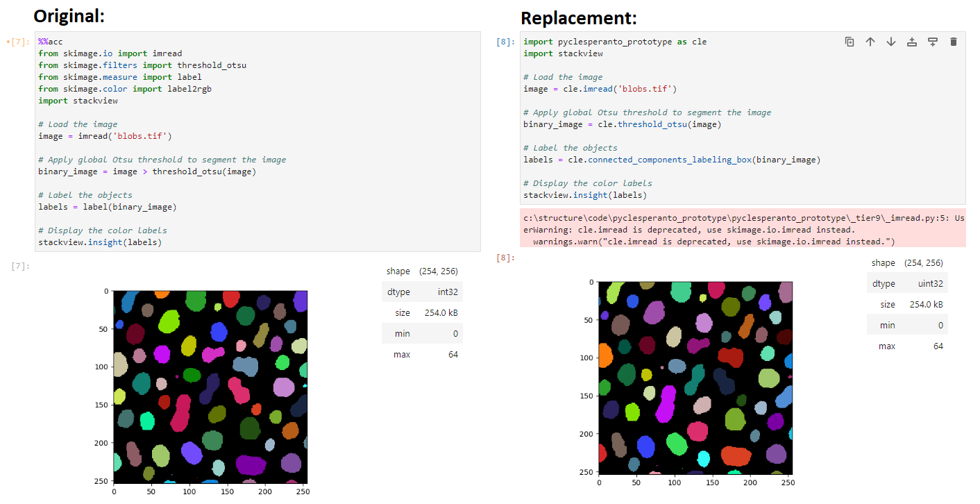This screenshot has width=980, height=504.
Task: Click the connected_components_labeling_box code line
Action: click(x=672, y=160)
